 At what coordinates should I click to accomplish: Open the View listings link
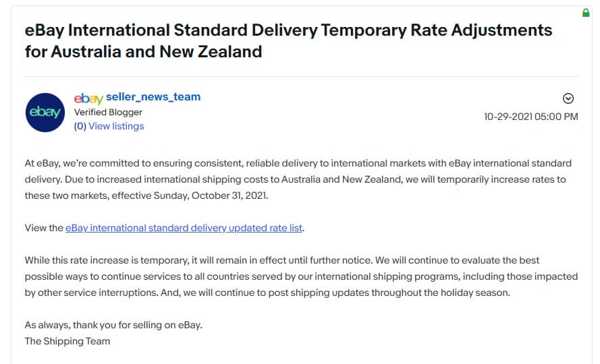click(116, 126)
